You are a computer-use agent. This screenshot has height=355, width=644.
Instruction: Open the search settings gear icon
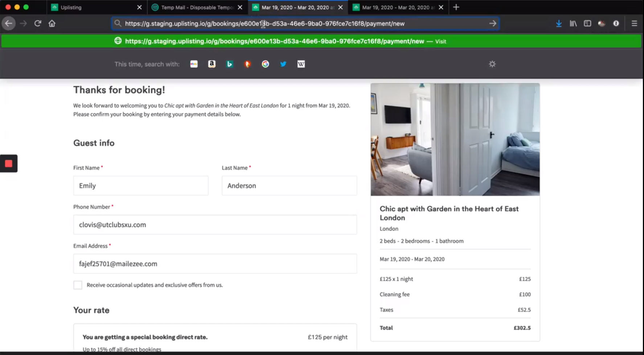(x=492, y=64)
